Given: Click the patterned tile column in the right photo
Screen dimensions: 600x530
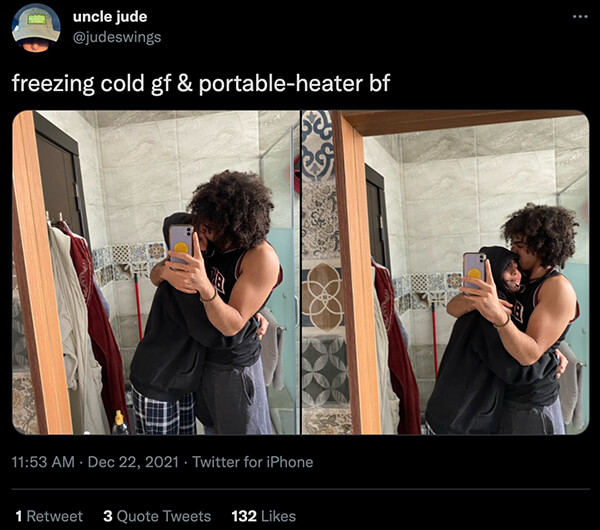Looking at the screenshot, I should point(323,272).
